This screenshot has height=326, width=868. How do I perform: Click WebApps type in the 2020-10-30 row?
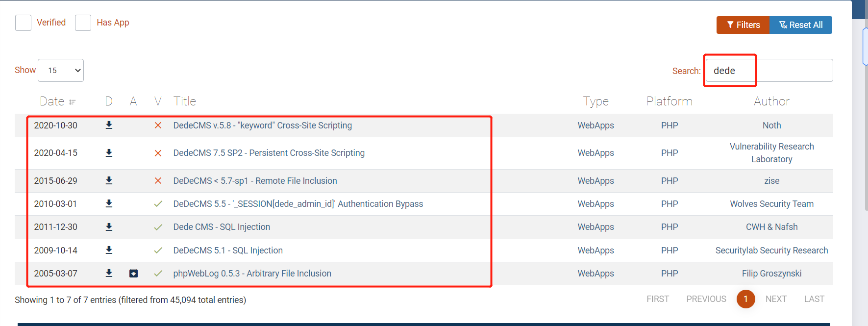coord(595,125)
